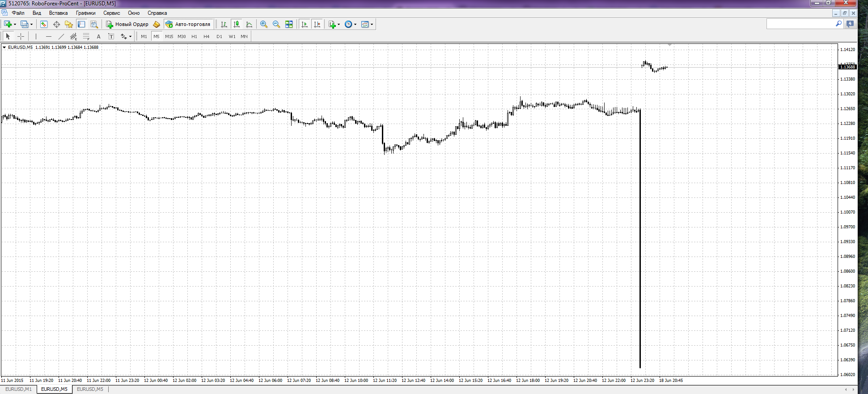Toggle the Navigator folder-star icon
The height and width of the screenshot is (394, 868).
[x=69, y=24]
